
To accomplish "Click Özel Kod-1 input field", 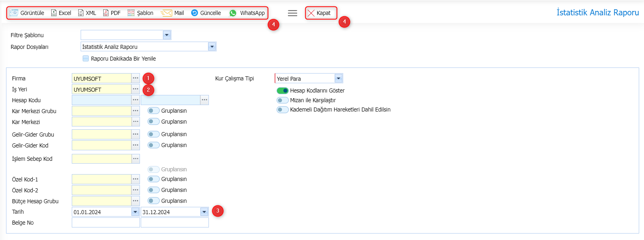I will [102, 179].
